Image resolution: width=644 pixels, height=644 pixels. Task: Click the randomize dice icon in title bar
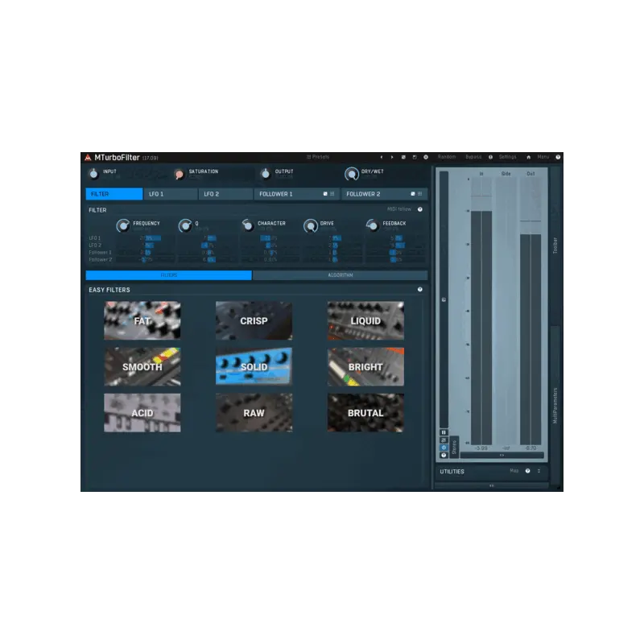[x=403, y=157]
